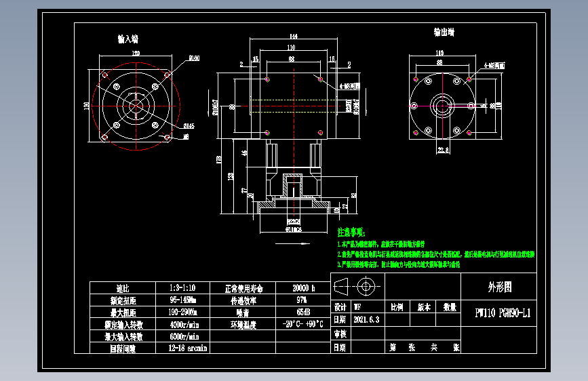Click the '外形图' title block text
The image size is (588, 381).
[x=500, y=287]
